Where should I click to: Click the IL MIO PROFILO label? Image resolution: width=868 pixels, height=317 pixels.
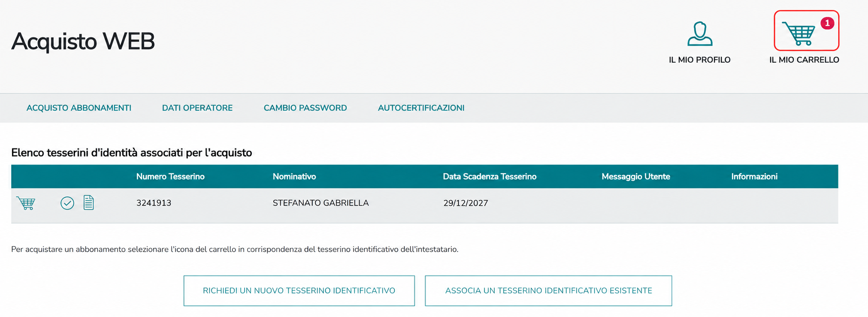(699, 60)
